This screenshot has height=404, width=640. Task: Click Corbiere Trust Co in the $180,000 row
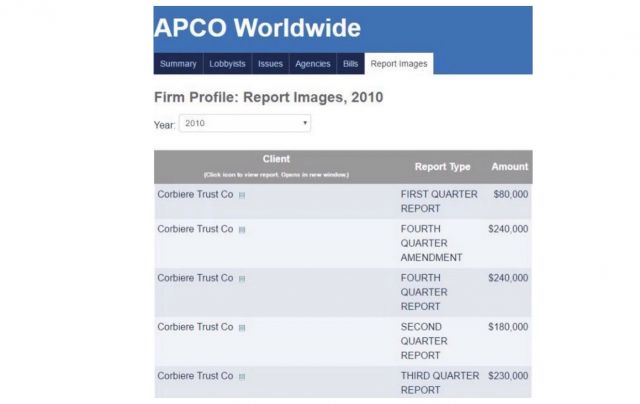click(195, 327)
